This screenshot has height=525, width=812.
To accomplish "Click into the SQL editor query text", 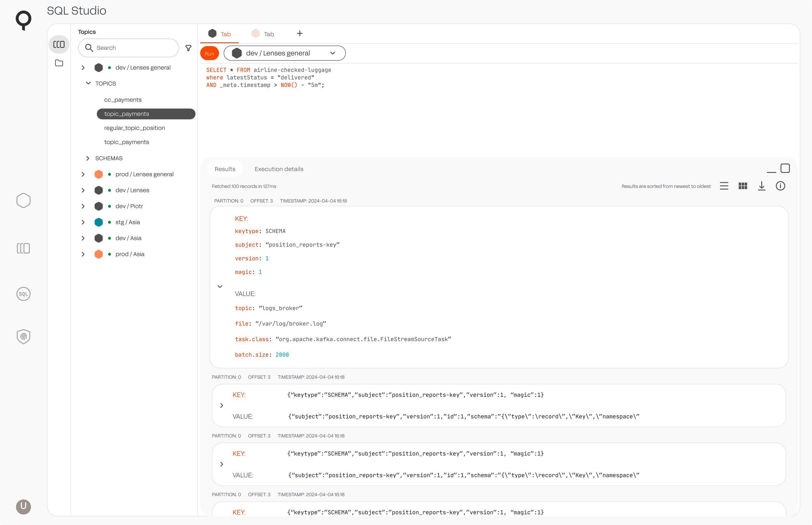I will coord(268,77).
